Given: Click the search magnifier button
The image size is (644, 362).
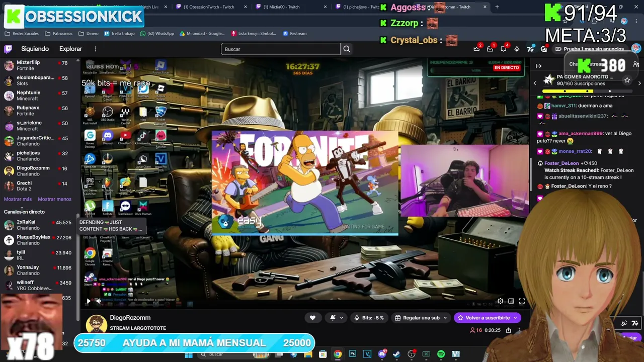Looking at the screenshot, I should point(347,49).
